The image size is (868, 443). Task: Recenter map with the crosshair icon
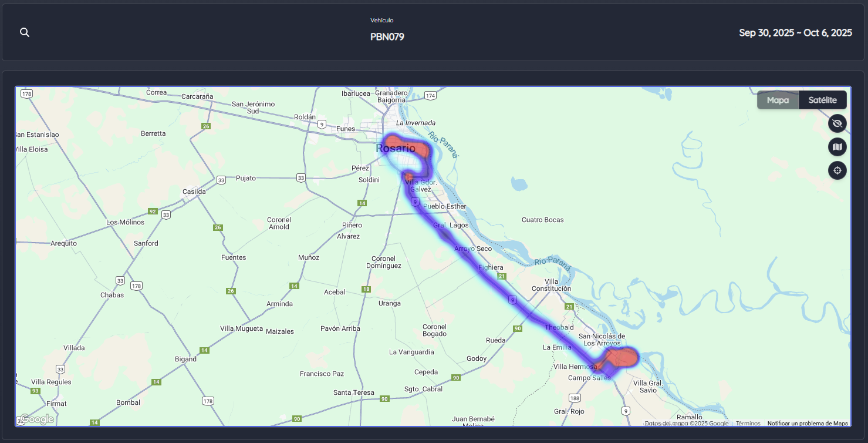tap(837, 170)
